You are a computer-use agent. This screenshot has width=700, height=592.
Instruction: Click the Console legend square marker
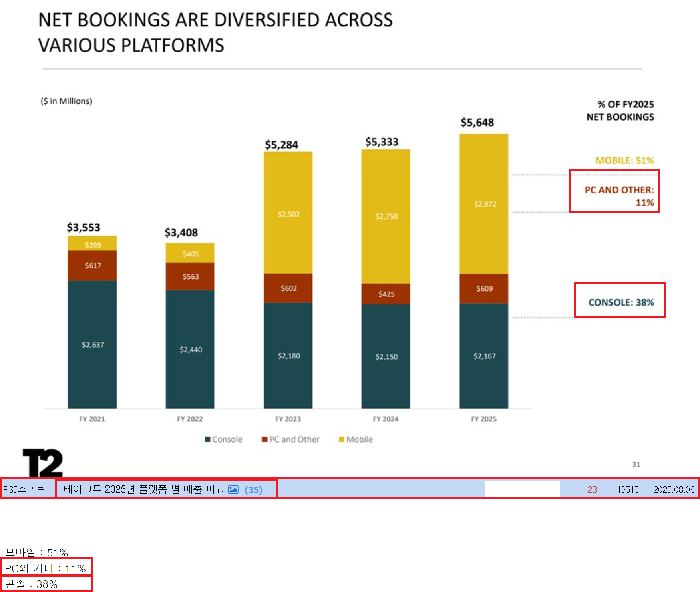click(207, 439)
